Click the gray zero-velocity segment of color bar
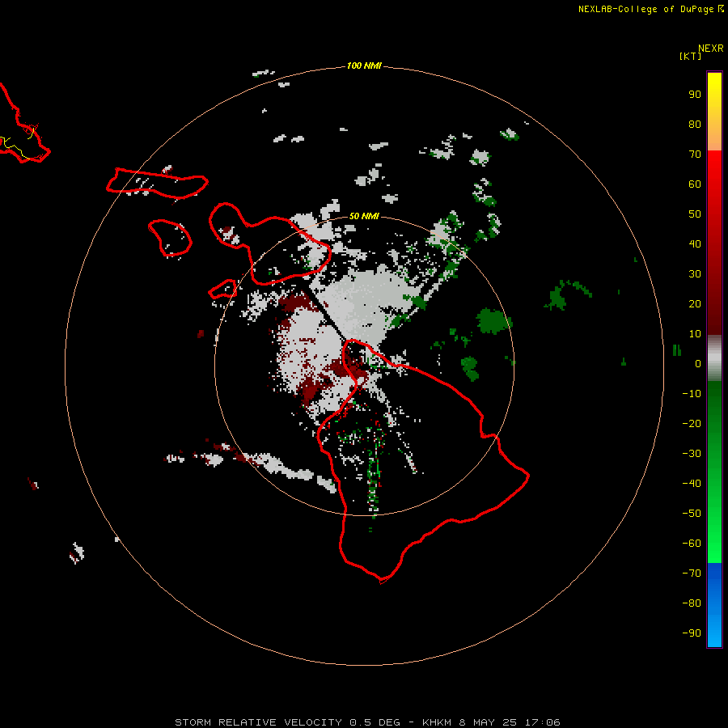 coord(714,358)
